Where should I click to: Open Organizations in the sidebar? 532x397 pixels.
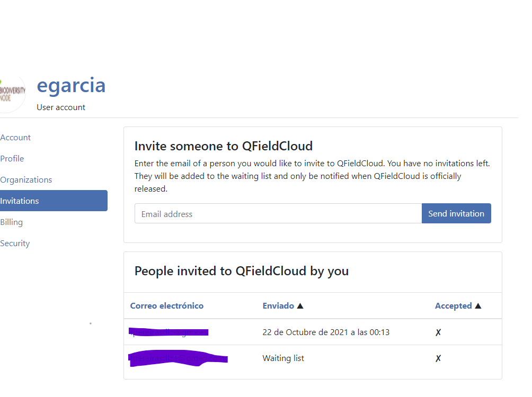[x=26, y=179]
